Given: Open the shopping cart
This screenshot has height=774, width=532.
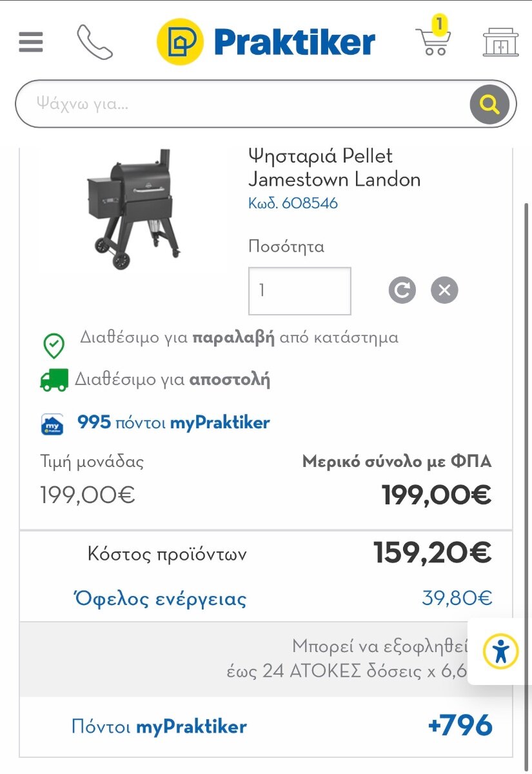Looking at the screenshot, I should 433,41.
